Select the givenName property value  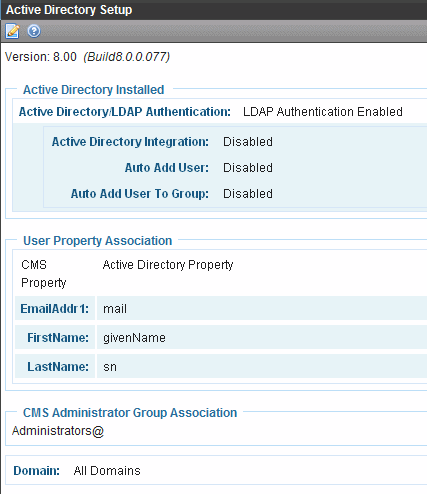coord(134,338)
